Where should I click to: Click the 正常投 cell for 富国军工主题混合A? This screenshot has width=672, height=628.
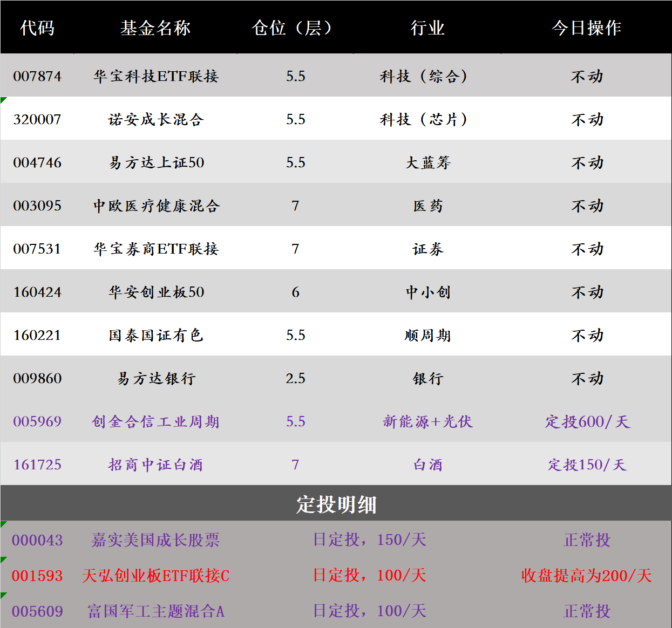click(588, 612)
